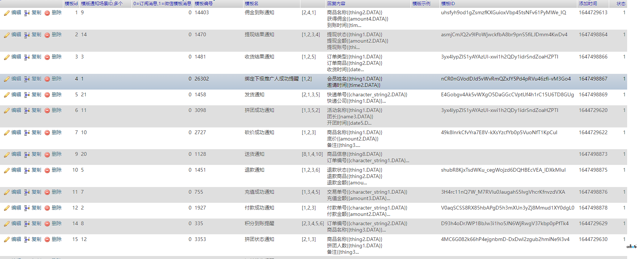Screen dimensions: 644x259
Task: Sort by the 模板名 column header
Action: [x=252, y=4]
